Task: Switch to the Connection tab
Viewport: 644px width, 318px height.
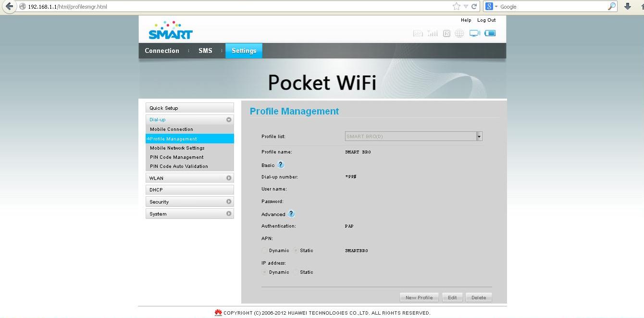Action: tap(162, 51)
